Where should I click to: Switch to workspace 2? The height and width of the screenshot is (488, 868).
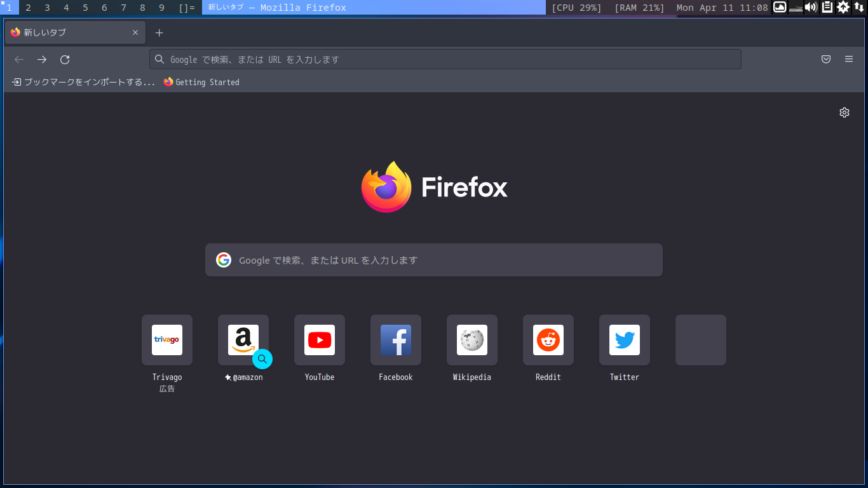click(x=28, y=8)
